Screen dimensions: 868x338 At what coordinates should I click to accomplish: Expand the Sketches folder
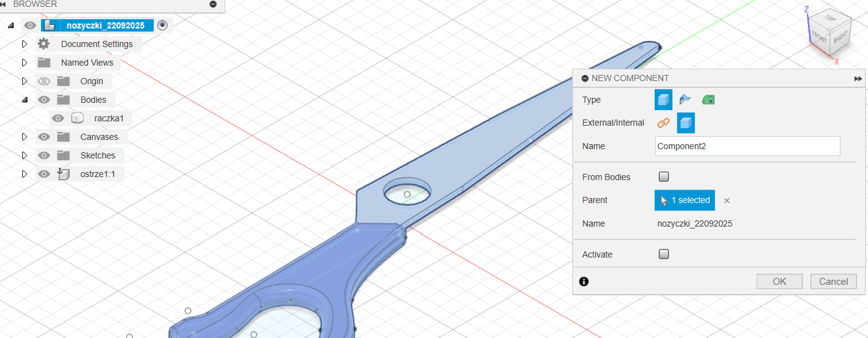25,155
